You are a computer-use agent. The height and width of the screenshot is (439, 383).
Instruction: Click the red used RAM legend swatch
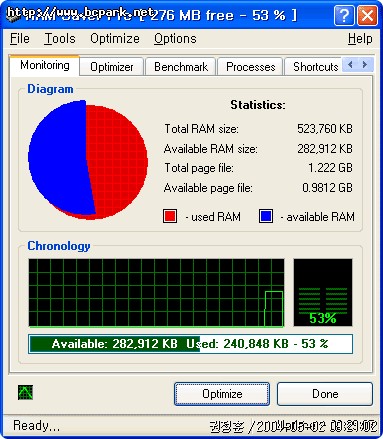[170, 216]
